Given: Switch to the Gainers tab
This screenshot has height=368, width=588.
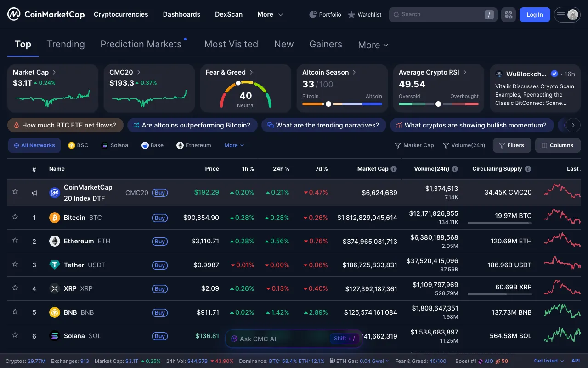Looking at the screenshot, I should click(326, 44).
